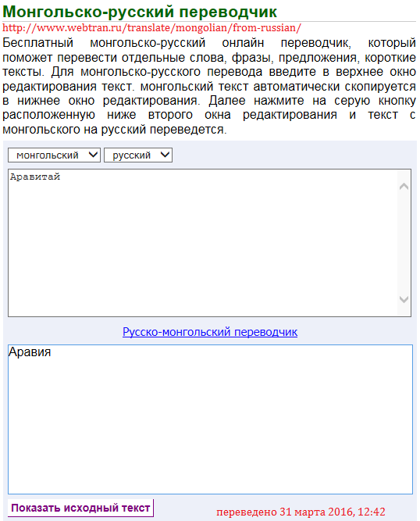Click the word Аравия in the result box
Screen dimensions: 420x521
[x=30, y=351]
